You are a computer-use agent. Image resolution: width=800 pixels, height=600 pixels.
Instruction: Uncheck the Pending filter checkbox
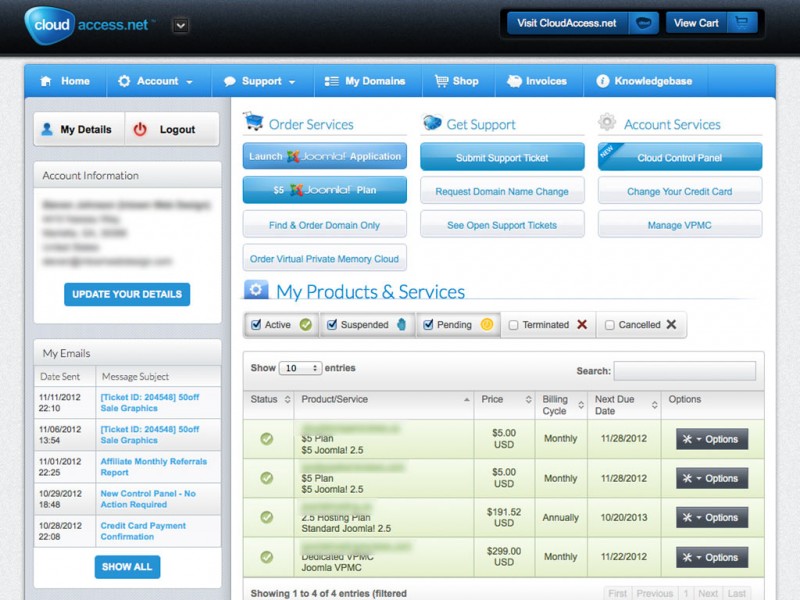(428, 324)
